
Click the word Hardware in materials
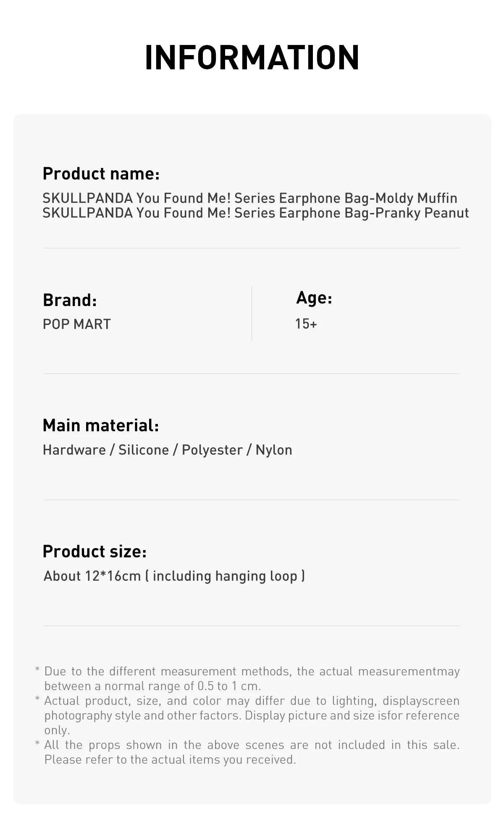[74, 450]
